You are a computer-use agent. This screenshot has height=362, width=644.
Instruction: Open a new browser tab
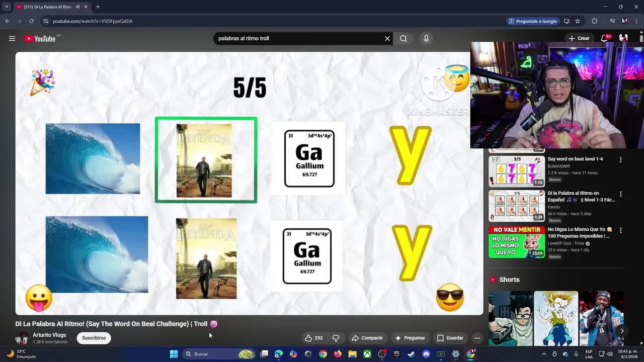pos(98,7)
